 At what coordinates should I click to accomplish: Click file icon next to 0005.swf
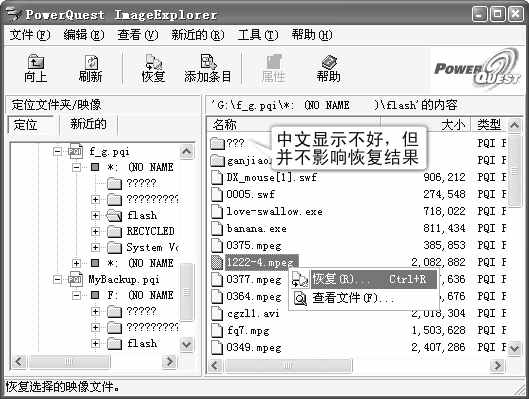(x=217, y=194)
